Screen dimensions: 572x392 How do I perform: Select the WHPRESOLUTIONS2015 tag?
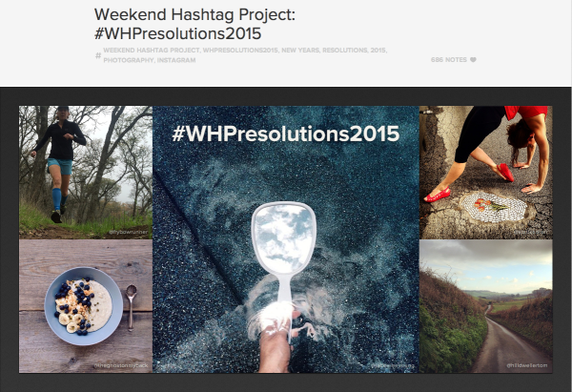pyautogui.click(x=241, y=51)
